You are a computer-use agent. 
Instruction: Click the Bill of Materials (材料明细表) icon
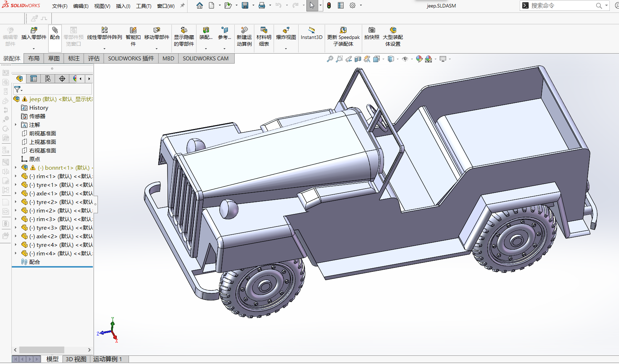pyautogui.click(x=264, y=31)
